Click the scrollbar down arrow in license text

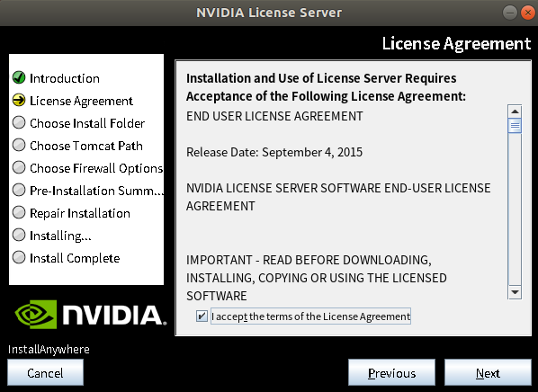(515, 292)
